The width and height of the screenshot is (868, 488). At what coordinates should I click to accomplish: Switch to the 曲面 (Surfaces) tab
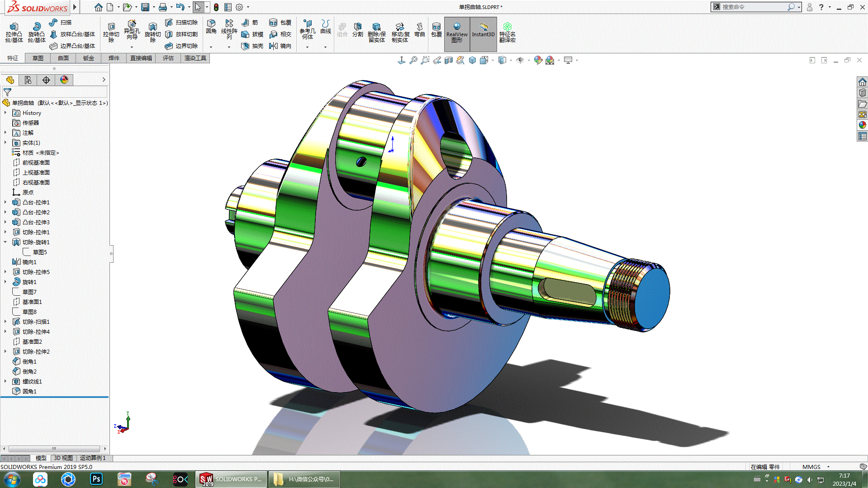tap(63, 58)
